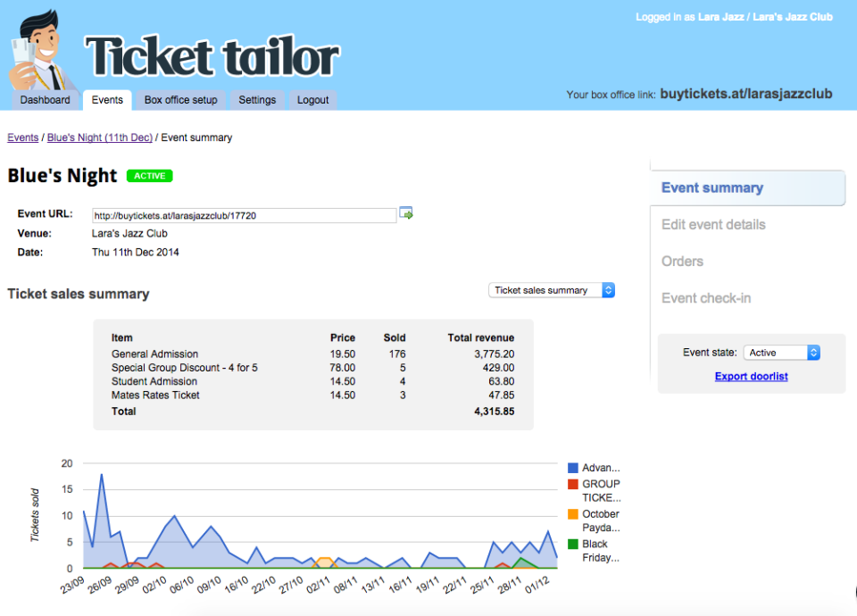Click the Price column header
The width and height of the screenshot is (857, 616).
(343, 337)
